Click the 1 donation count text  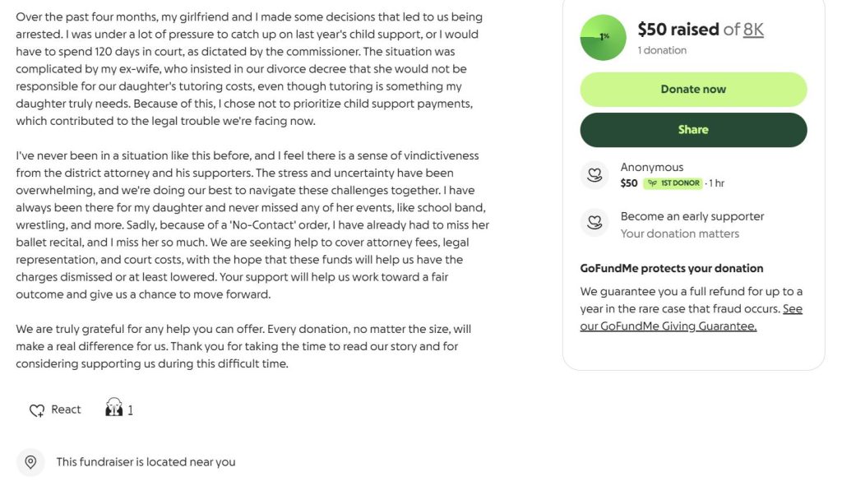tap(662, 50)
